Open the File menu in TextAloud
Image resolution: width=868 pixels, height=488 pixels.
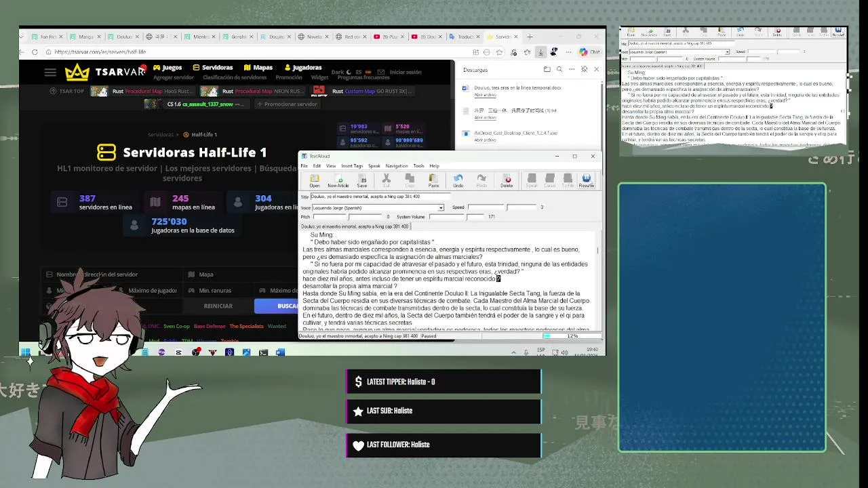point(304,166)
